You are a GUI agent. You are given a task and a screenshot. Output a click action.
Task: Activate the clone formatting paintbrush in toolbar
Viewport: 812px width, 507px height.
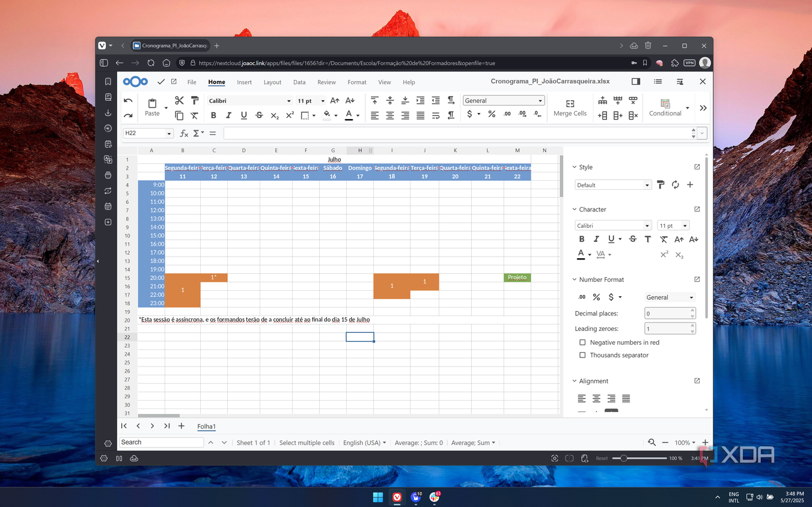click(195, 100)
